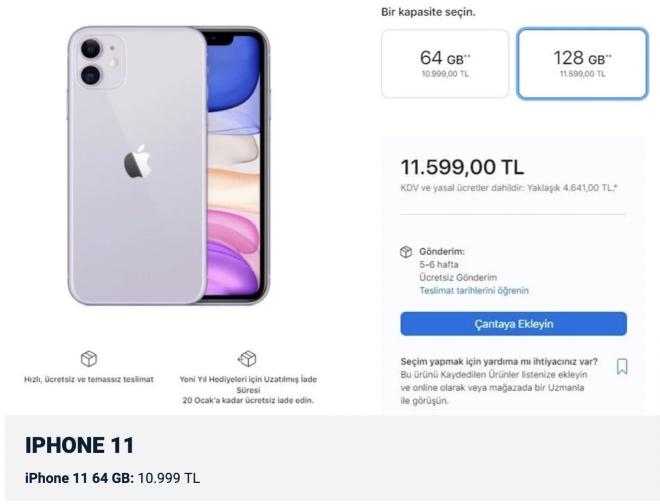Click the contactless delivery box icon
The width and height of the screenshot is (660, 504).
tap(89, 358)
